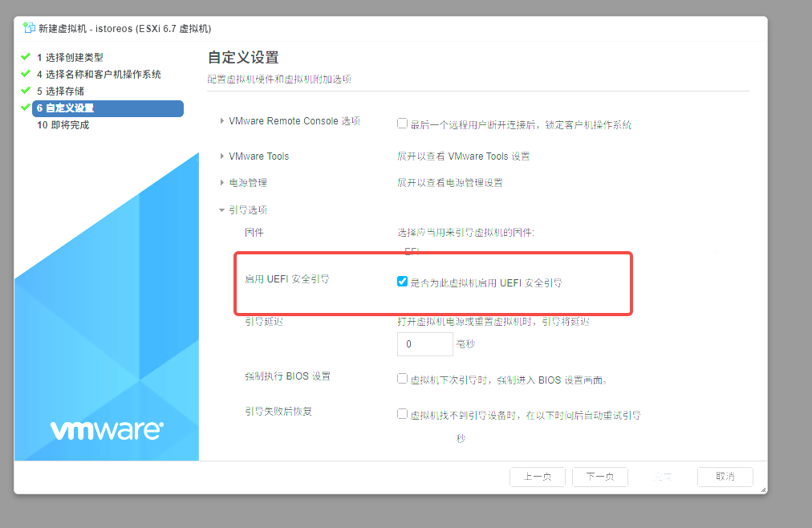Go to step 10 即将完成
Image resolution: width=812 pixels, height=528 pixels.
pyautogui.click(x=63, y=124)
